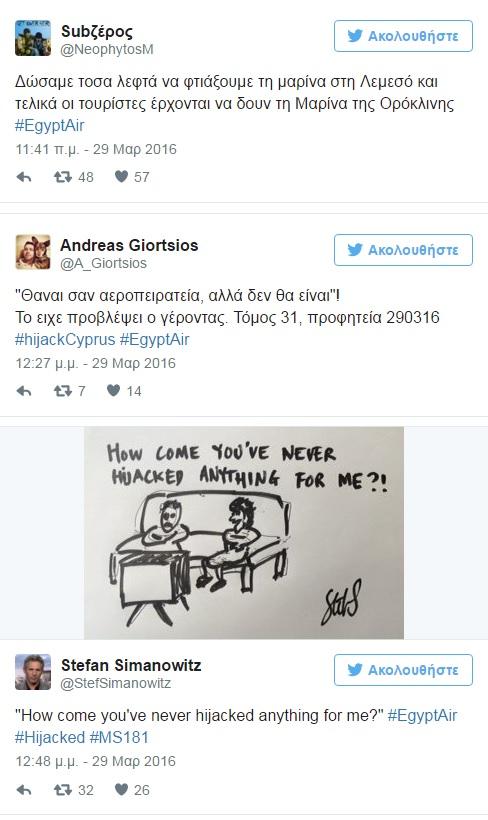Reply to the Subζέρος tweet
This screenshot has height=820, width=488.
[24, 177]
